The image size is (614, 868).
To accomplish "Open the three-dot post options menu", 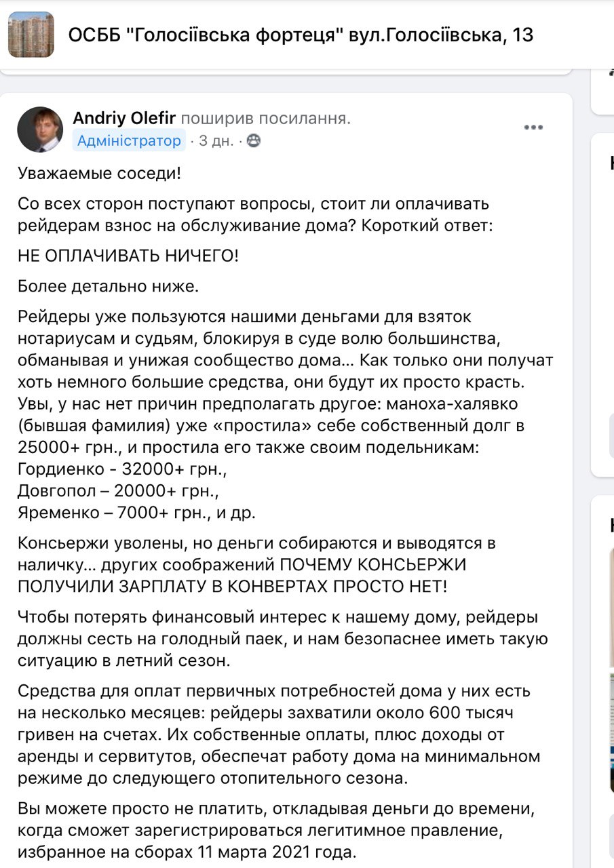I will 533,127.
